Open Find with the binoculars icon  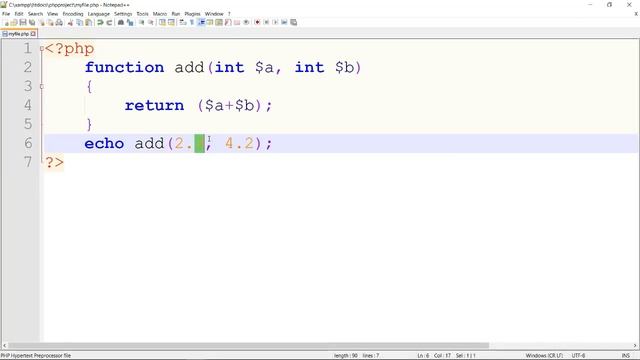pos(121,22)
